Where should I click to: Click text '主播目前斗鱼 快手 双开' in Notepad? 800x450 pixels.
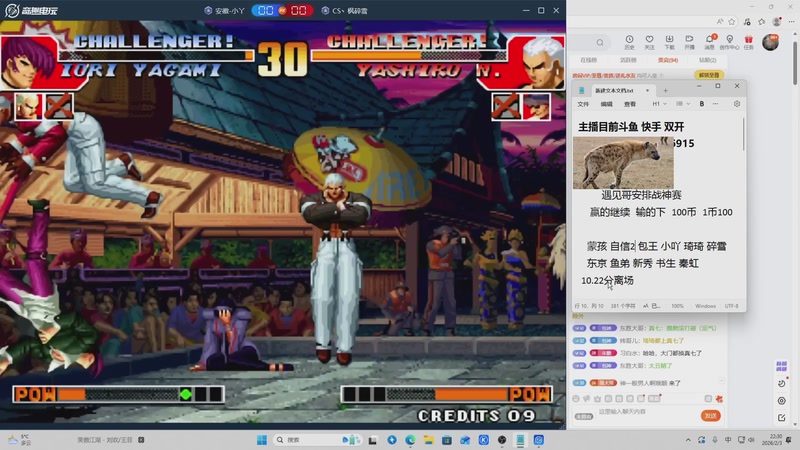tap(631, 127)
